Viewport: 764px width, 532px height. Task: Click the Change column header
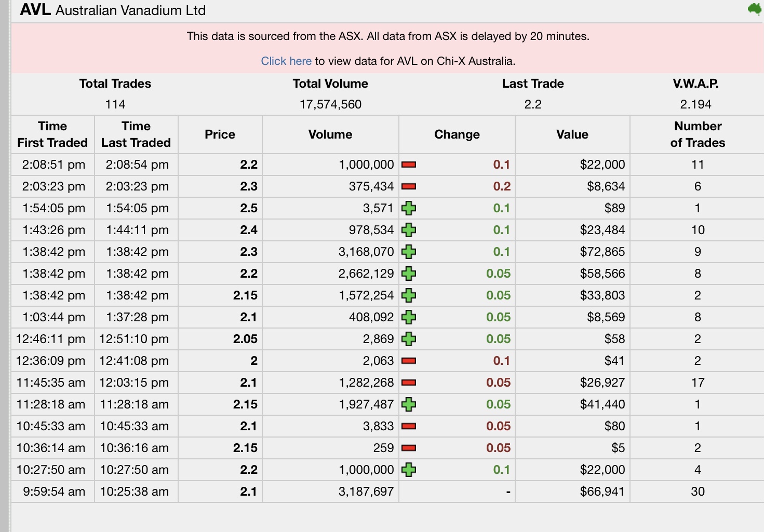(457, 134)
